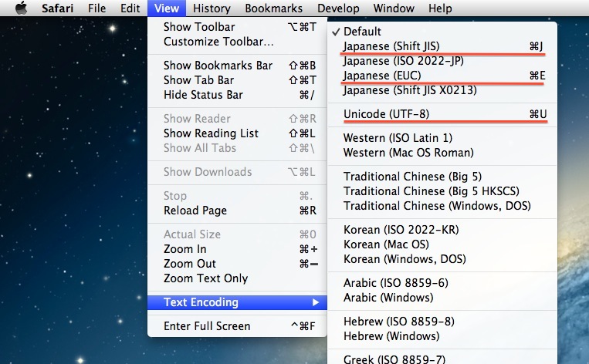Viewport: 589px width, 364px height.
Task: Select Japanese (Shift JIS X0213) encoding
Action: click(442, 90)
